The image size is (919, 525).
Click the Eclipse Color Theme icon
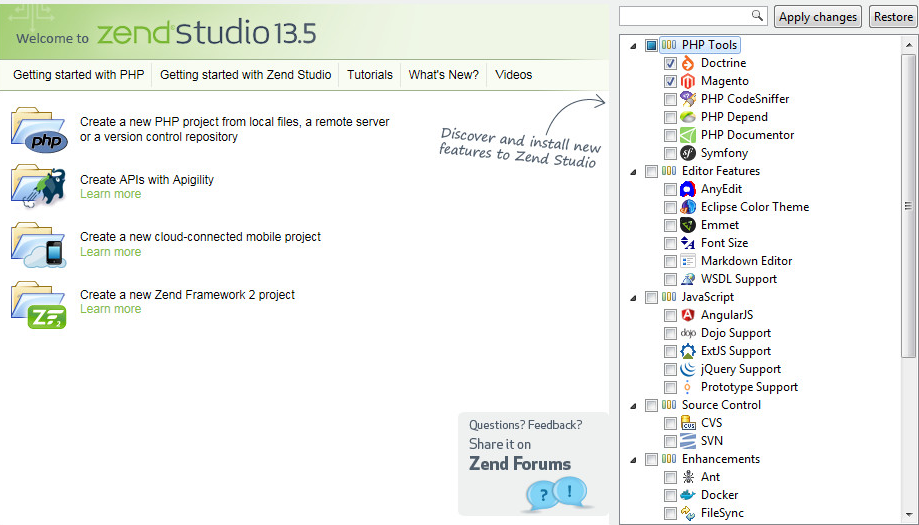tap(687, 207)
